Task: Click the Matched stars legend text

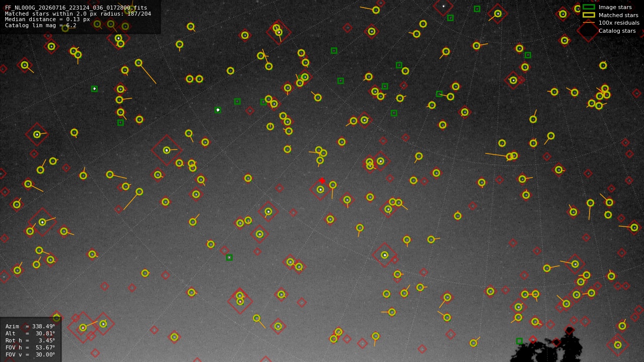Action: (618, 15)
